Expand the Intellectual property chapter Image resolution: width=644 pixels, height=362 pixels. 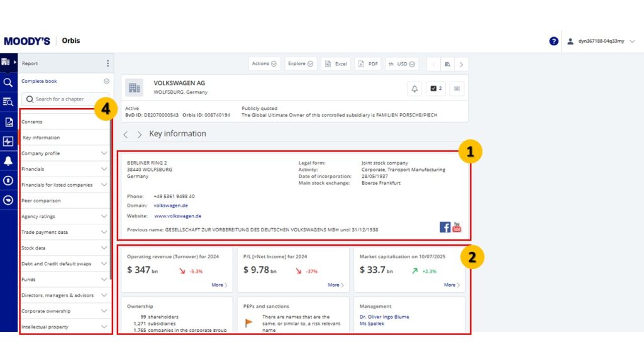click(x=104, y=327)
